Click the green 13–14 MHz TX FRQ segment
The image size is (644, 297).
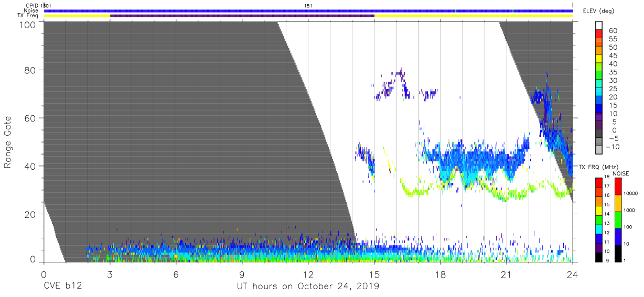click(599, 220)
